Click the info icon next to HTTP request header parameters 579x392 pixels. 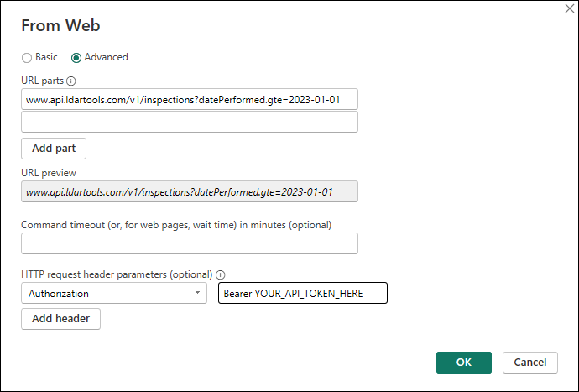point(221,274)
